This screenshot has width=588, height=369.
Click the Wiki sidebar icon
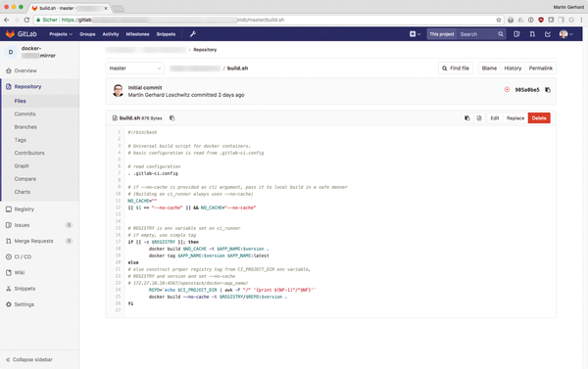point(9,273)
